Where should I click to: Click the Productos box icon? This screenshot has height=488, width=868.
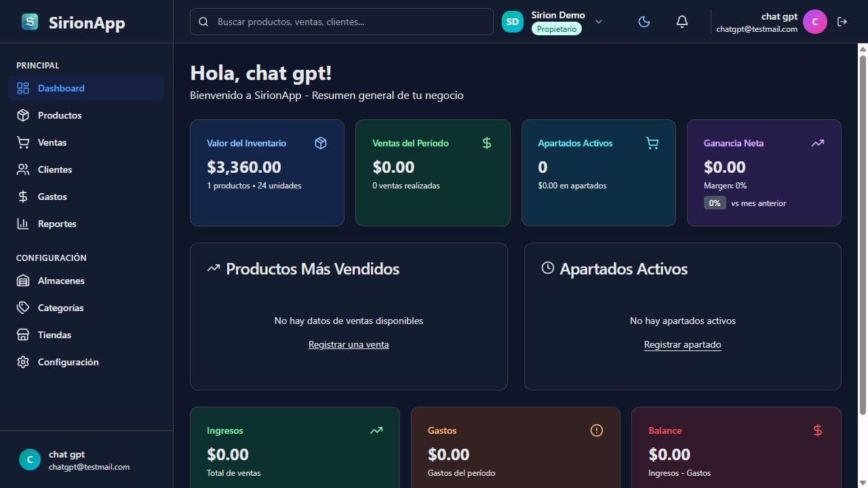[x=23, y=115]
